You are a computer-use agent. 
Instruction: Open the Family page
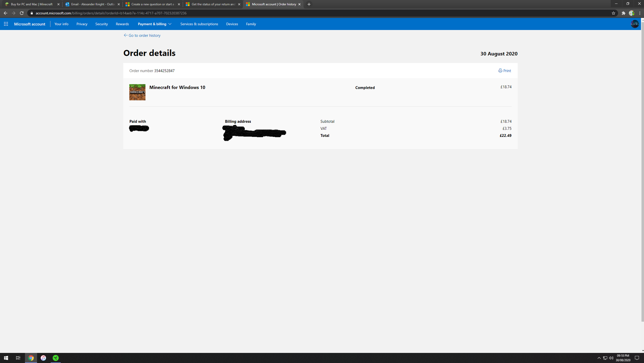(x=251, y=24)
